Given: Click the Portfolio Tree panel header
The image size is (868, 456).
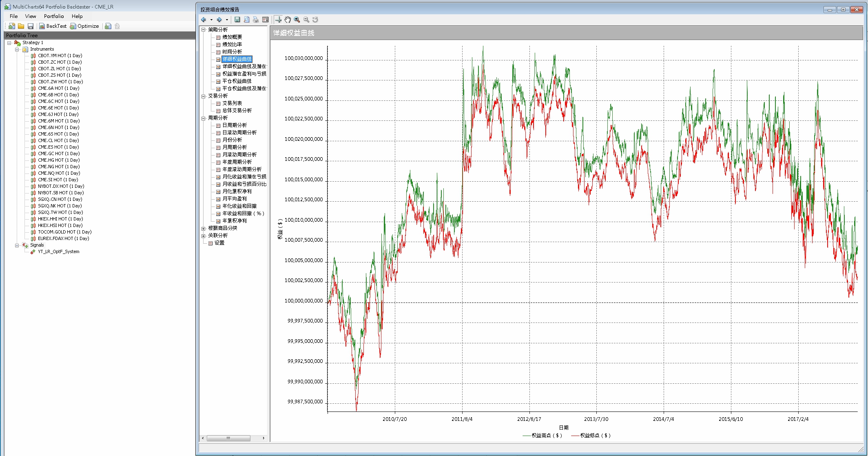Looking at the screenshot, I should pos(100,36).
